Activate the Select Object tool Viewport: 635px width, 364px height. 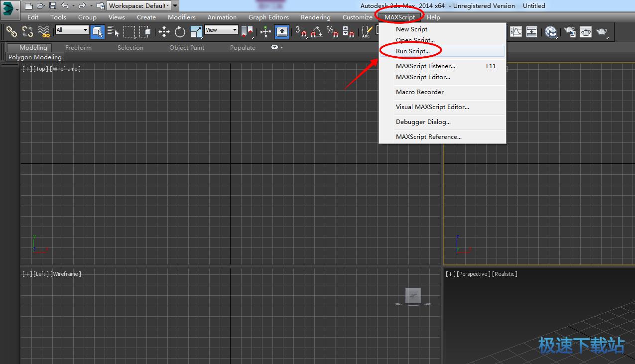[x=98, y=32]
